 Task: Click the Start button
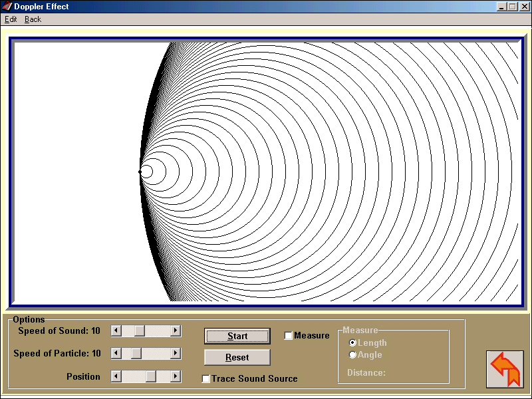237,336
